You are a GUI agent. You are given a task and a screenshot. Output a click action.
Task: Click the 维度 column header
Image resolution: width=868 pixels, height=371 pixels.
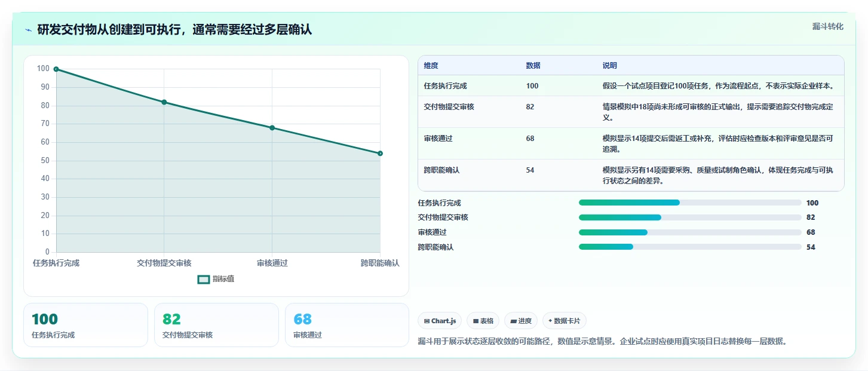click(431, 66)
